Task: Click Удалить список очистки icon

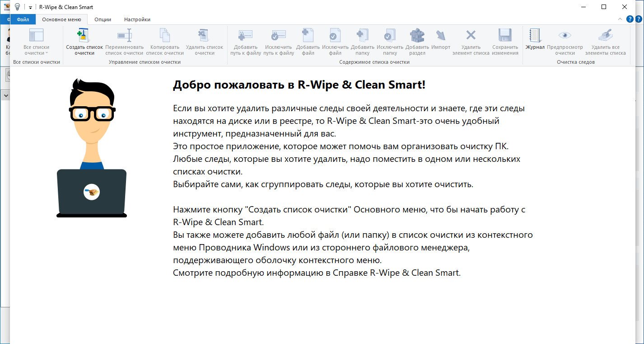Action: coord(204,36)
